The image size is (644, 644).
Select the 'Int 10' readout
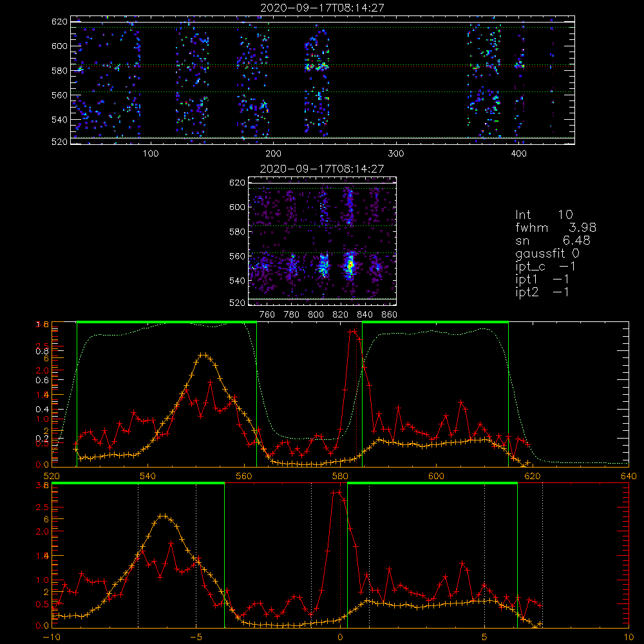544,214
